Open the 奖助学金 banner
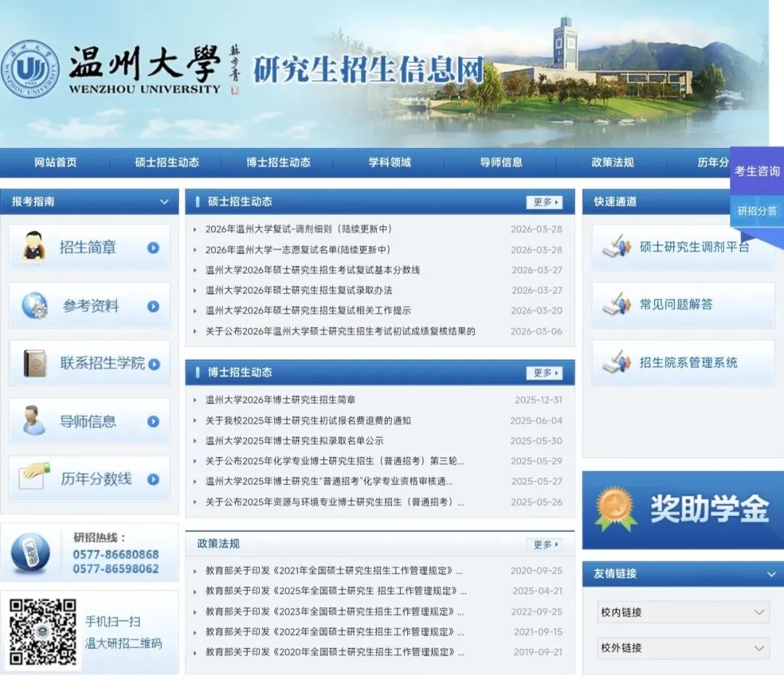The image size is (784, 680). pos(683,510)
